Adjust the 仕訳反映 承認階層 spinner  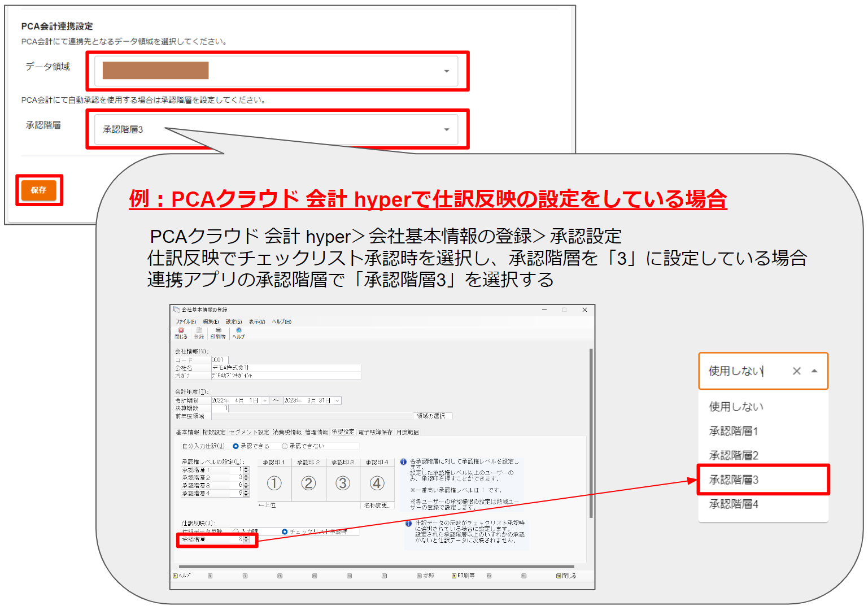(x=246, y=540)
